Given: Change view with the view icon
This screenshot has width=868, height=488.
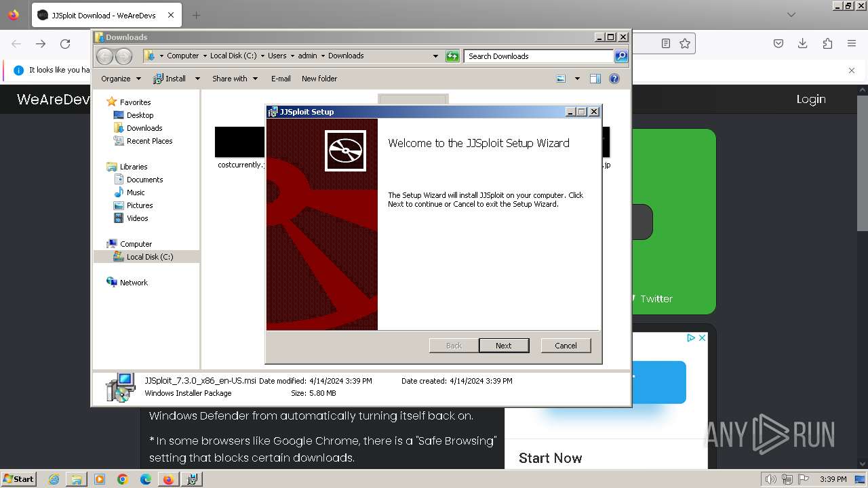Looking at the screenshot, I should tap(561, 79).
